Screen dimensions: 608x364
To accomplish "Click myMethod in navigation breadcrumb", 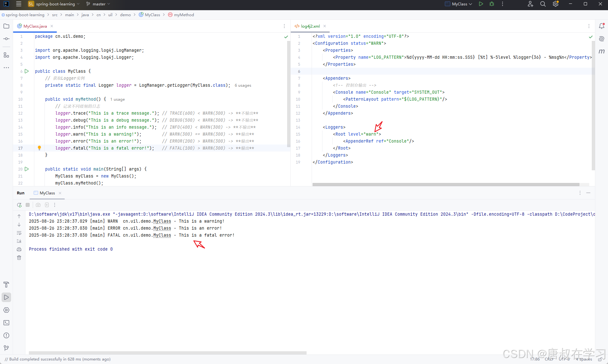I will [x=181, y=15].
